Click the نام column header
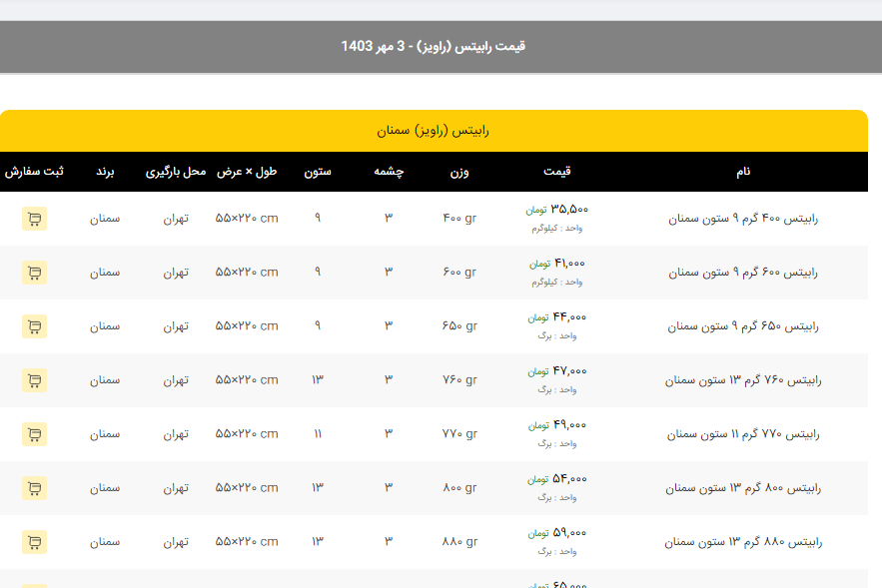Screen dimensions: 882x588 (x=743, y=172)
